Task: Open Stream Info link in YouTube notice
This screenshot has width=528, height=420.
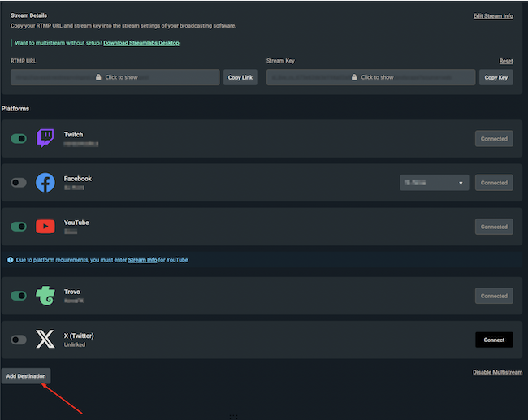Action: [x=142, y=260]
